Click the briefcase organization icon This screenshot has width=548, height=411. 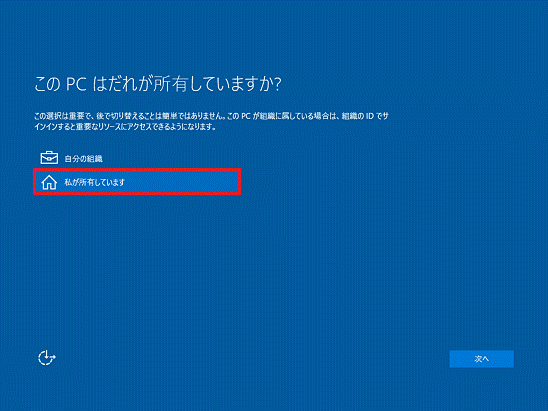pos(49,158)
